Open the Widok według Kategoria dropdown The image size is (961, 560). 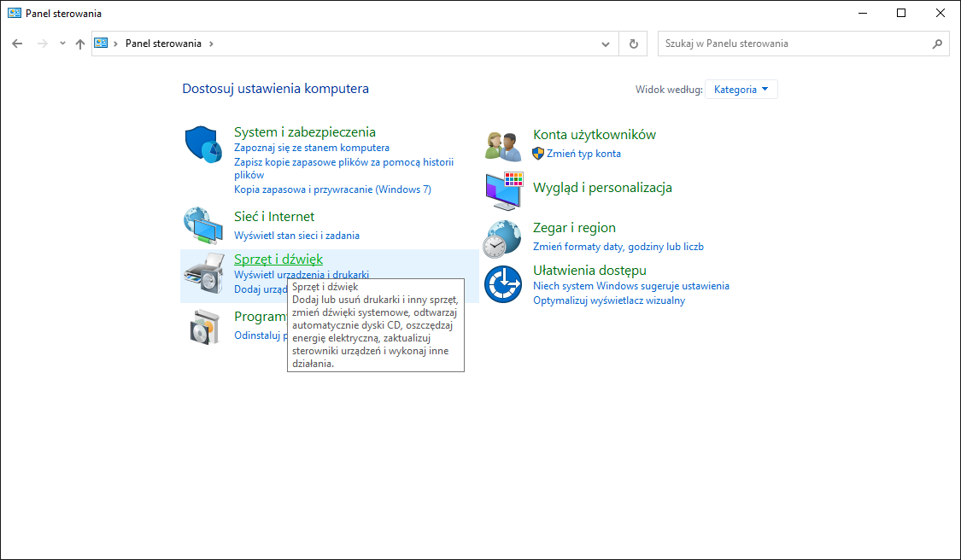741,90
